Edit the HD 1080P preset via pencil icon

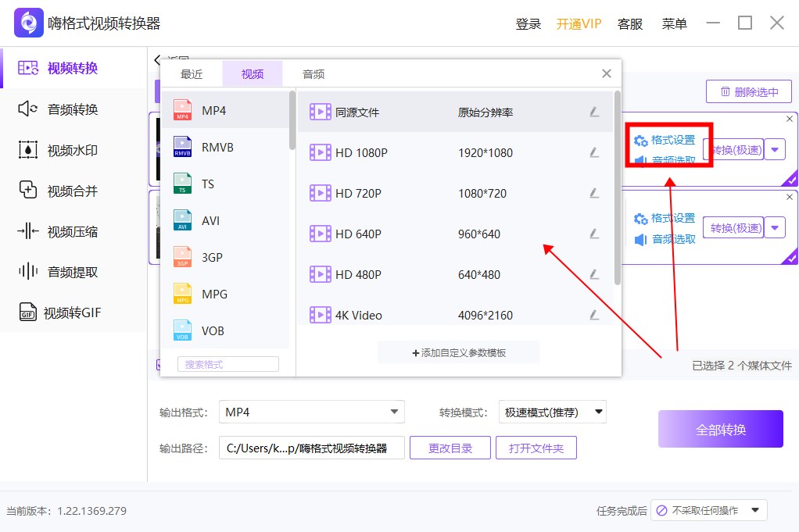pos(595,152)
